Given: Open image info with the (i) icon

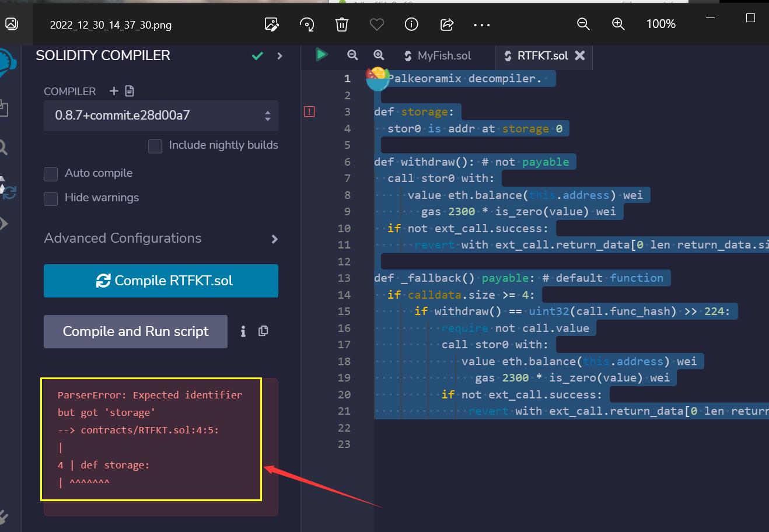Looking at the screenshot, I should click(411, 24).
